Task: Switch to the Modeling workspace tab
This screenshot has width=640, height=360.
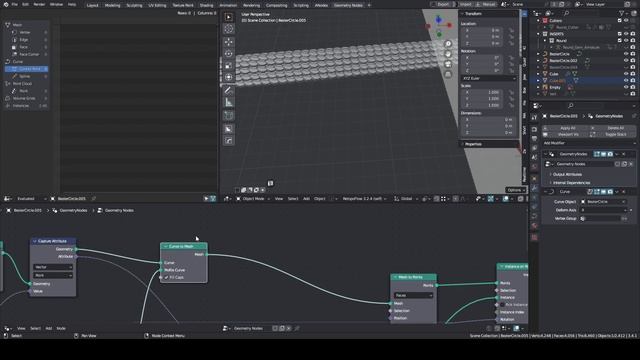Action: click(x=112, y=5)
